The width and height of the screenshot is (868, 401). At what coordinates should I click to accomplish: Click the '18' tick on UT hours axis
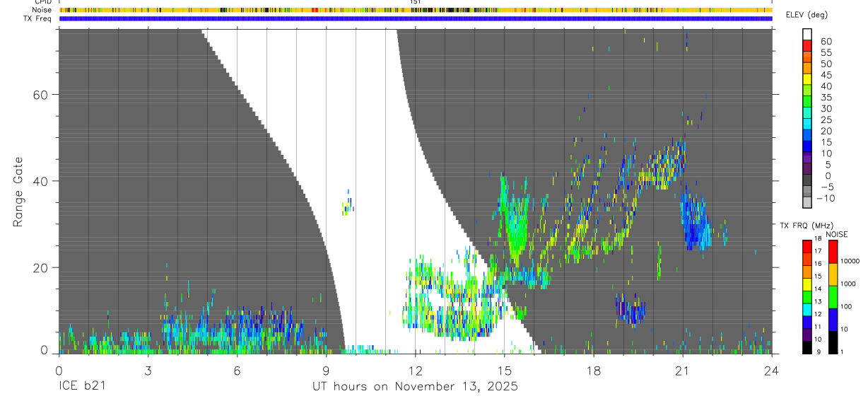click(x=593, y=370)
